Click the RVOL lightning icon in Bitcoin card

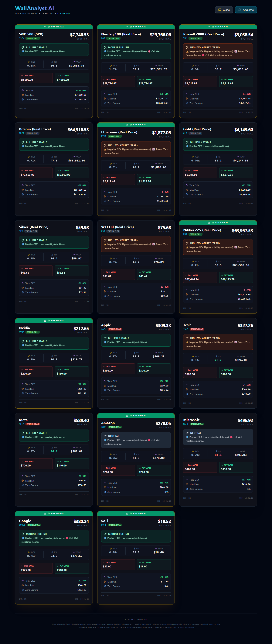[x=29, y=157]
